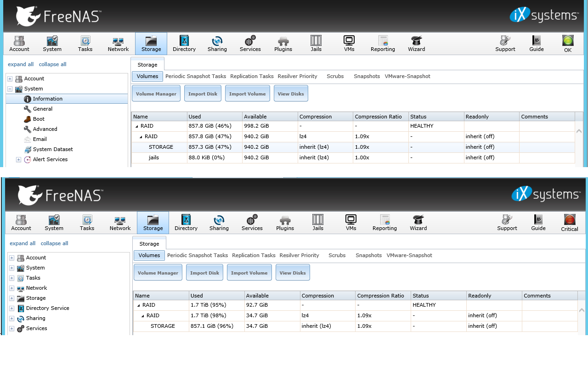Open Tasks in the lower window toolbar

point(87,223)
